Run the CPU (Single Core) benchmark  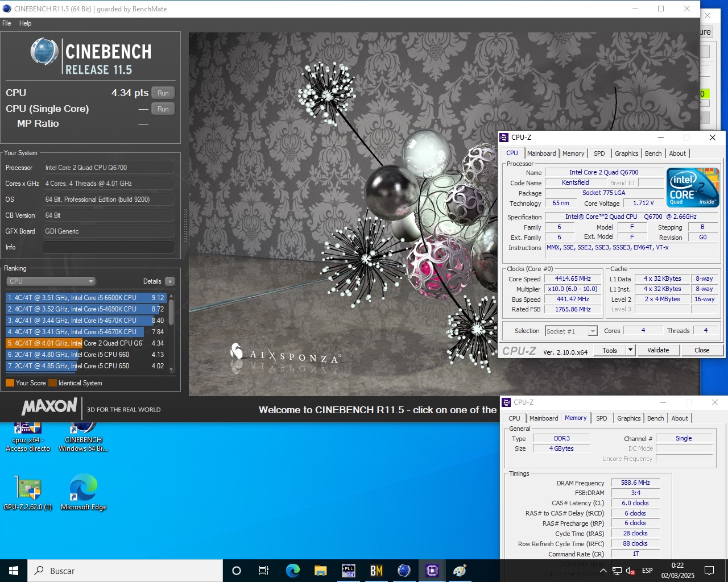pyautogui.click(x=163, y=109)
